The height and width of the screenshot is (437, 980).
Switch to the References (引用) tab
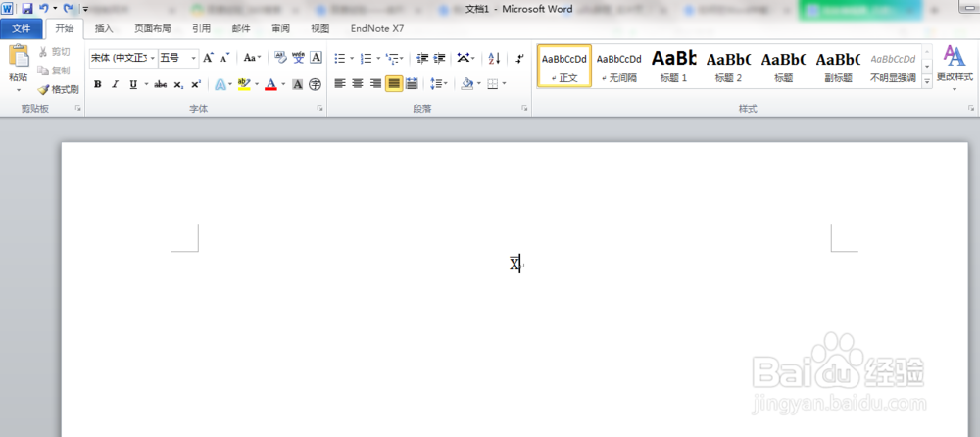pos(201,28)
